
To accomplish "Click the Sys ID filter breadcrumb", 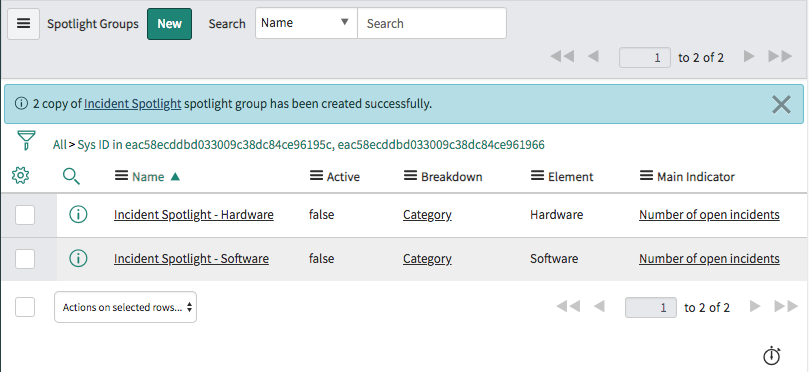I will coord(311,145).
